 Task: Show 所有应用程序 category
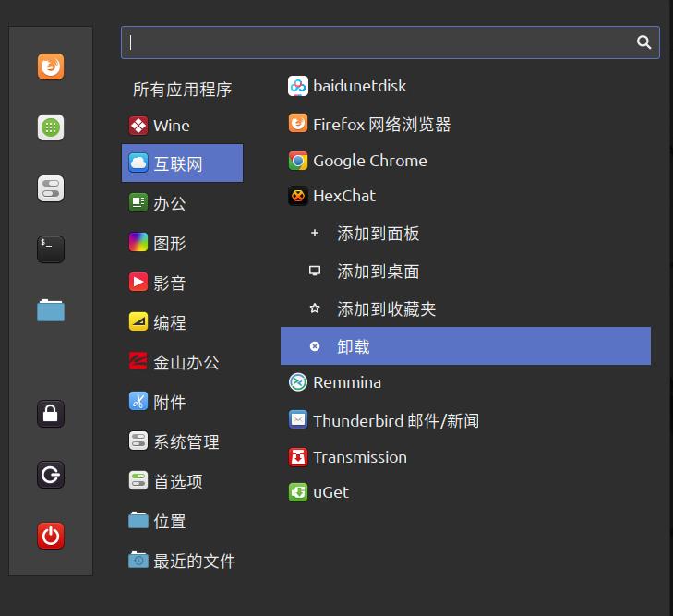pos(183,90)
